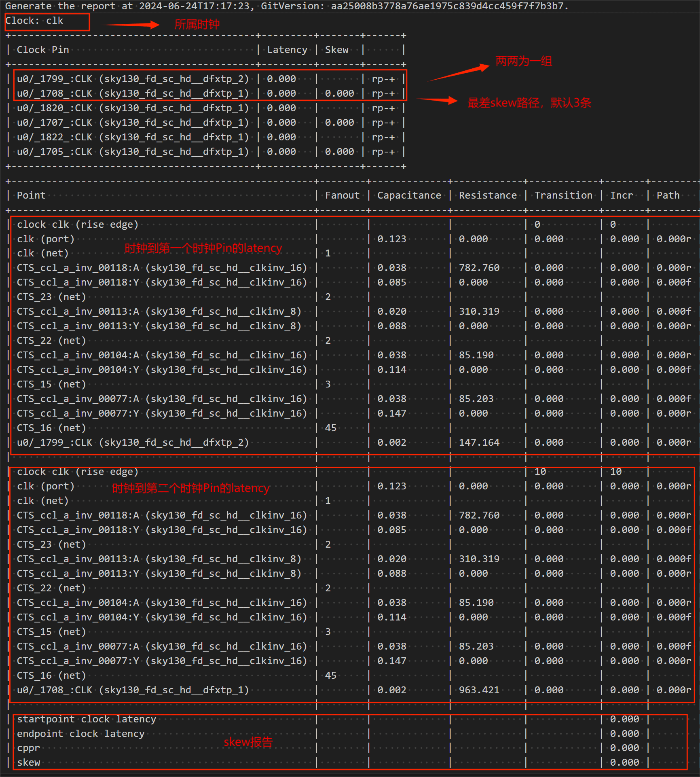This screenshot has height=777, width=700.
Task: Click the latency value 0.000 in u0/_1822_ row
Action: click(x=281, y=137)
